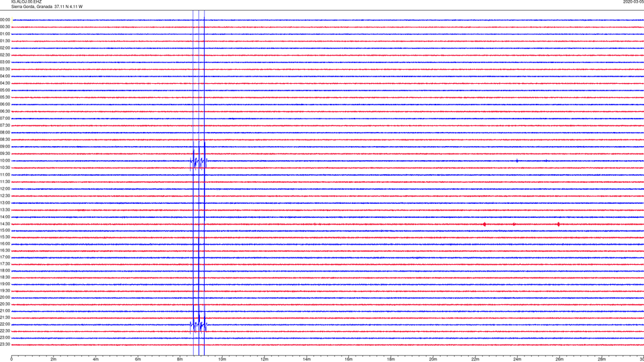
Task: Click the 24m tick on the minute axis
Action: tap(517, 359)
